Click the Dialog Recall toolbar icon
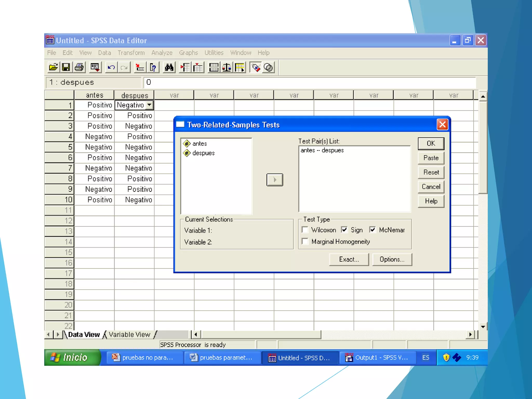532x399 pixels. click(95, 68)
